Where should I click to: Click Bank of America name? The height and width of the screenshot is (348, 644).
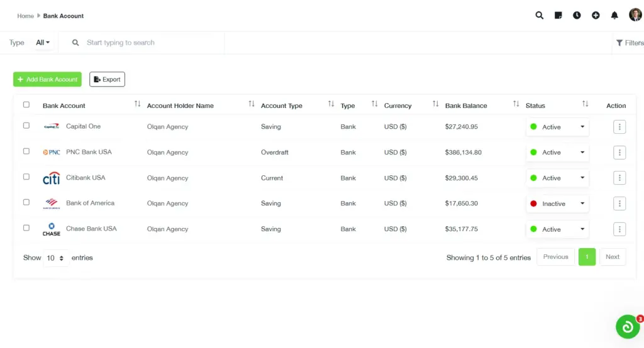click(x=90, y=203)
